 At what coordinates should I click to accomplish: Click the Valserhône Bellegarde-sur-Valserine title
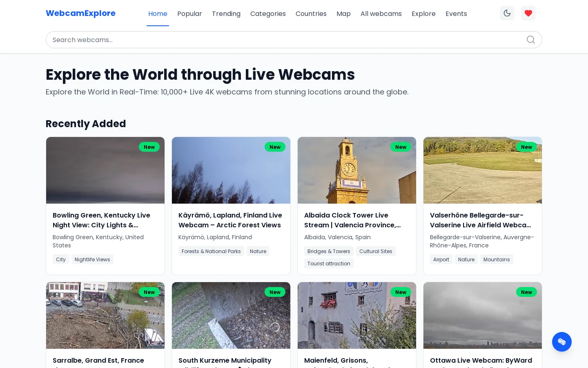[481, 220]
